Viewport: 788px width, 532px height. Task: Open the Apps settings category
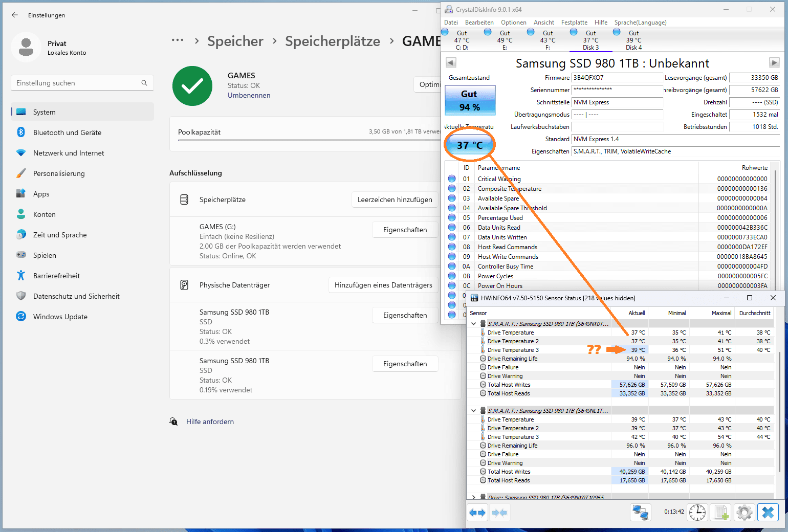(82, 194)
